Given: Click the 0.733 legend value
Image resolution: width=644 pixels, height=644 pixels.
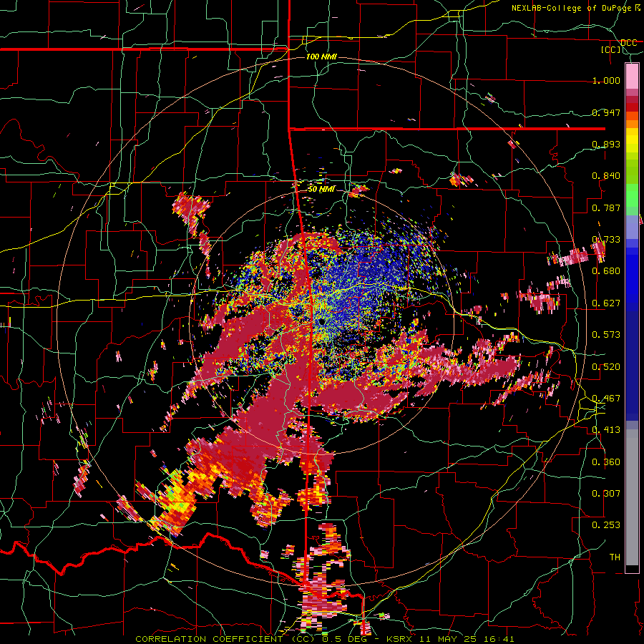Looking at the screenshot, I should click(x=606, y=240).
